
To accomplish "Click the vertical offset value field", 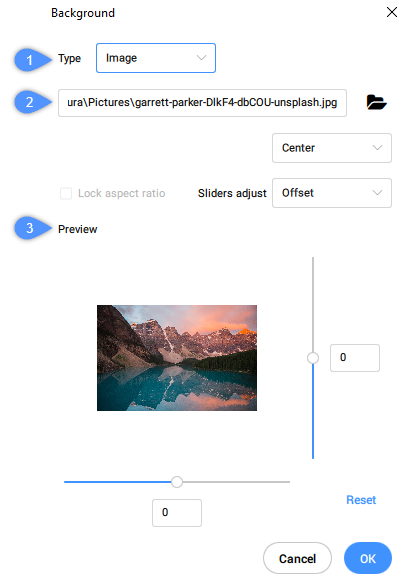I will pos(355,358).
